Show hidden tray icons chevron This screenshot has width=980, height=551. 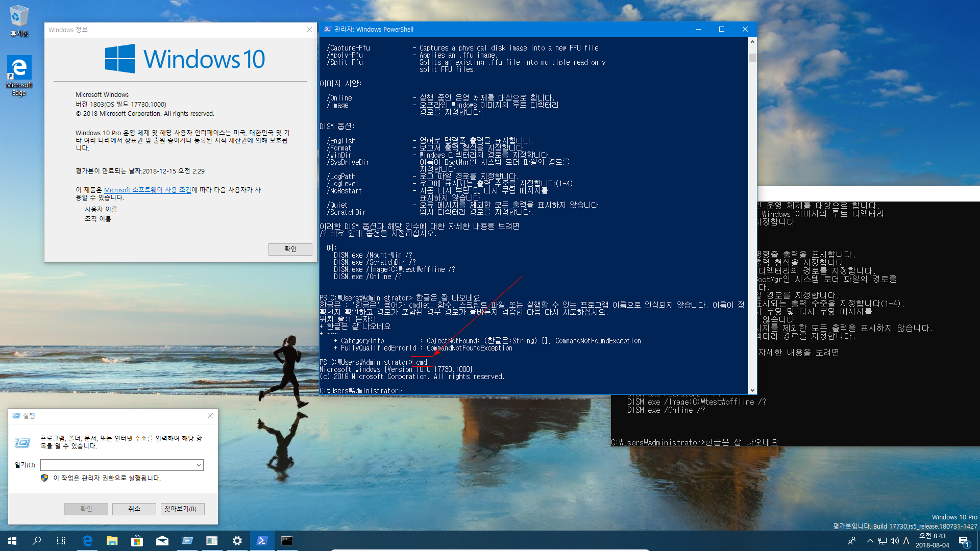coord(870,541)
